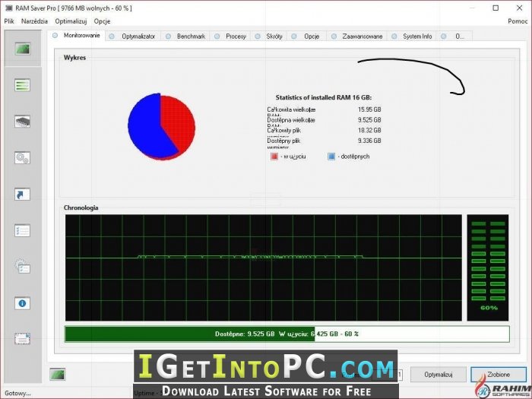Viewport: 532px width, 399px height.
Task: Click the blue info sidebar icon
Action: coord(23,303)
